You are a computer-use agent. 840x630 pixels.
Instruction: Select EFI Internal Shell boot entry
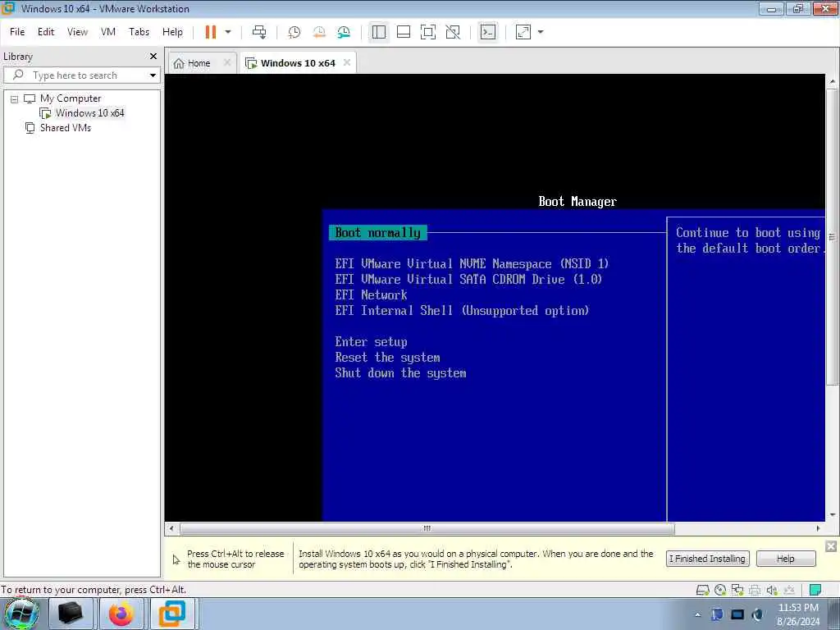click(462, 310)
